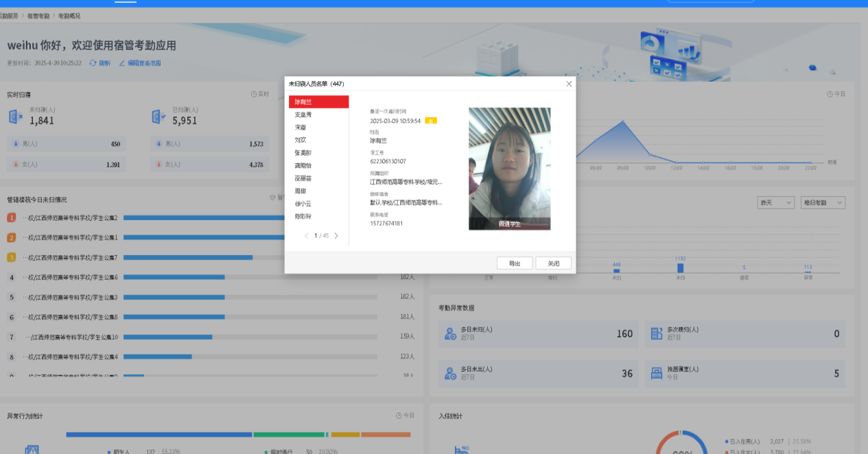Click the 导出 export button

[515, 263]
